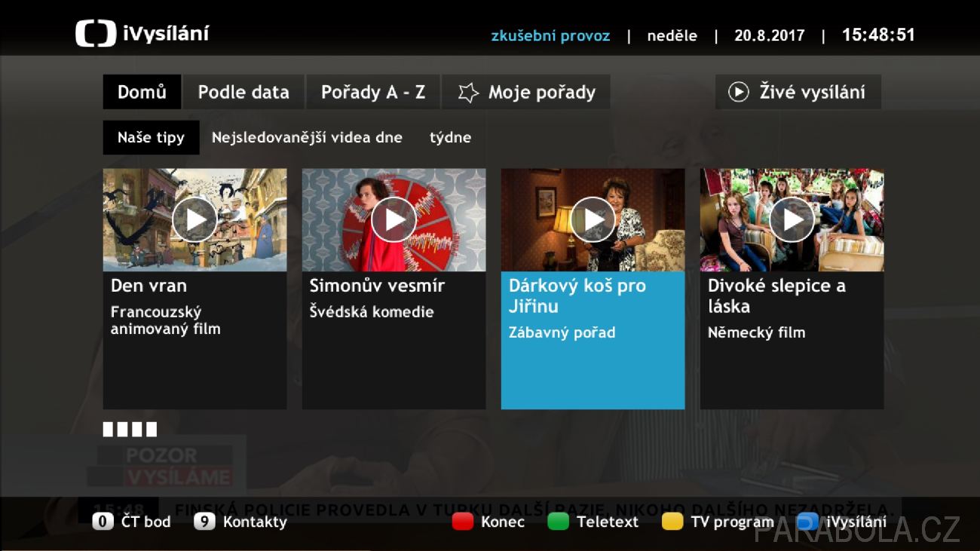Click the neděle day label
The width and height of the screenshot is (980, 551).
pos(672,35)
